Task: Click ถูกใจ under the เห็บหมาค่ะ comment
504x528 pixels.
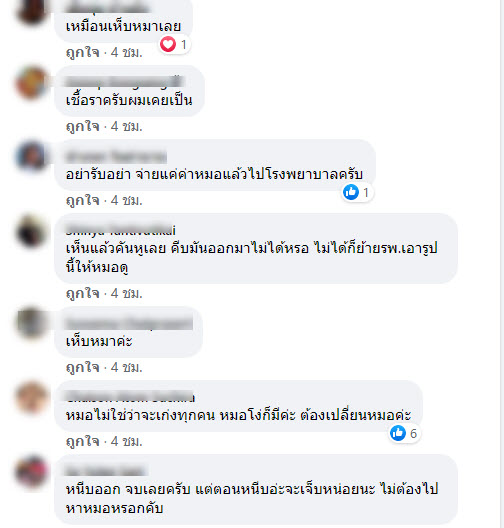Action: tap(82, 367)
